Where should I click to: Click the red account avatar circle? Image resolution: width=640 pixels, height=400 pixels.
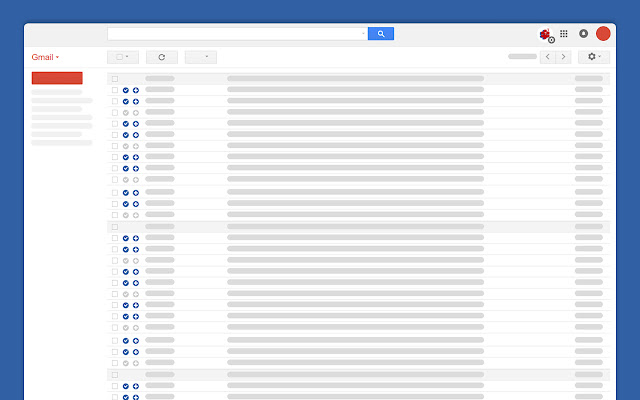point(603,33)
